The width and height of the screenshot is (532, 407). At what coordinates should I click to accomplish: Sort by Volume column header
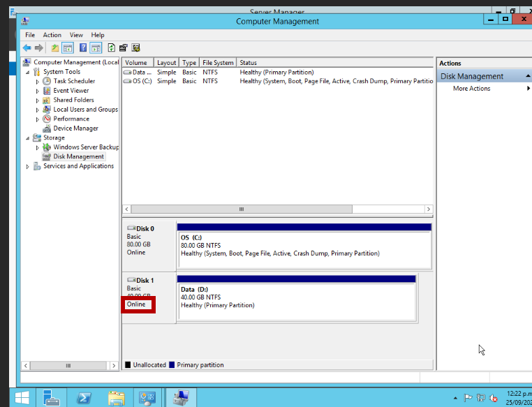pos(138,62)
